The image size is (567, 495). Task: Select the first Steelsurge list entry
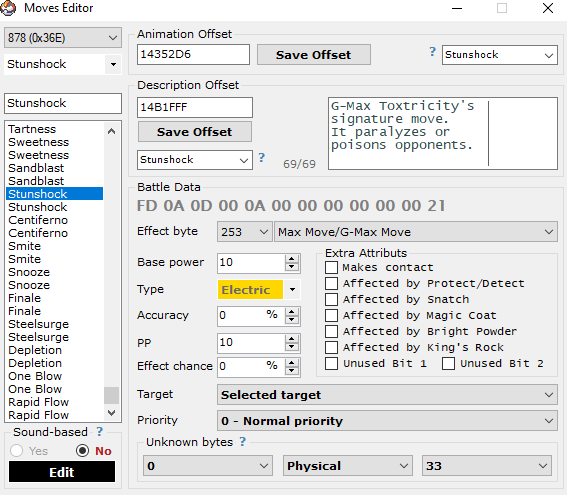55,324
